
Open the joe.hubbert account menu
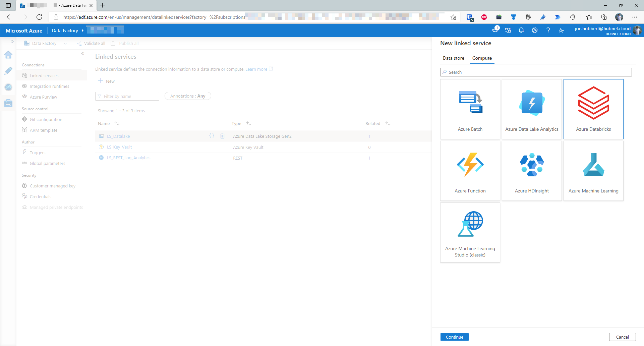point(607,30)
